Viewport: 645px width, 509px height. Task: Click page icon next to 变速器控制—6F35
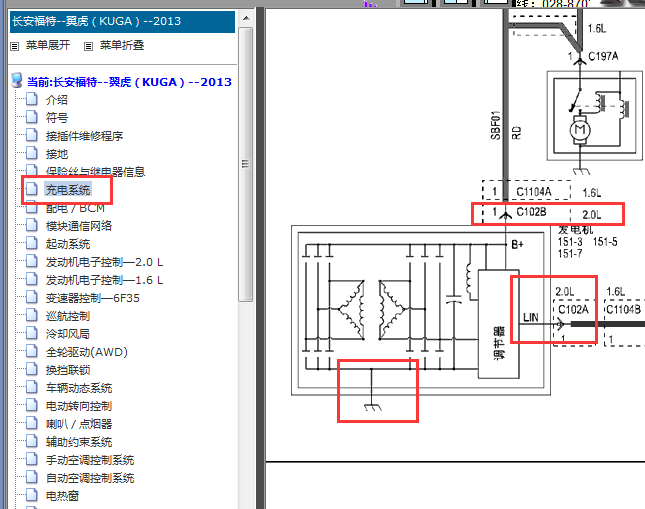tap(32, 297)
